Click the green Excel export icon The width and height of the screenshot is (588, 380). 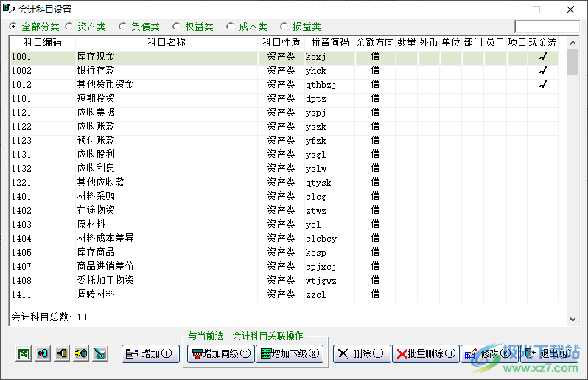point(24,353)
